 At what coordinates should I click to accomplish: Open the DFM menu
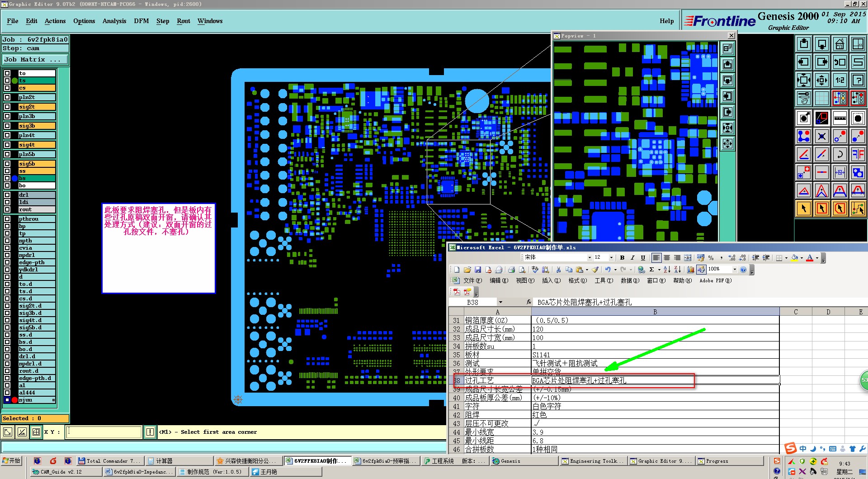click(142, 21)
